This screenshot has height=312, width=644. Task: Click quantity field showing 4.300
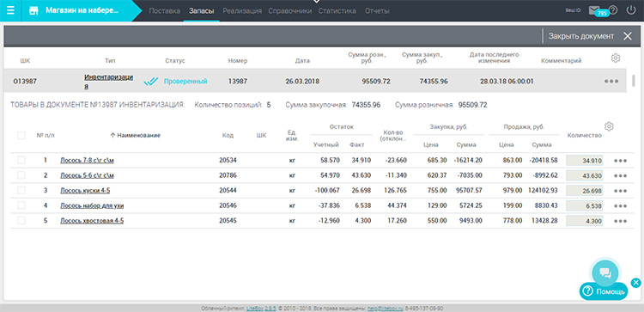[585, 221]
